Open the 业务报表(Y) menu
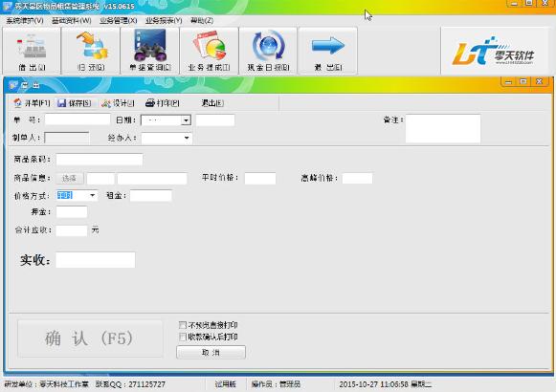This screenshot has height=392, width=556. 164,20
